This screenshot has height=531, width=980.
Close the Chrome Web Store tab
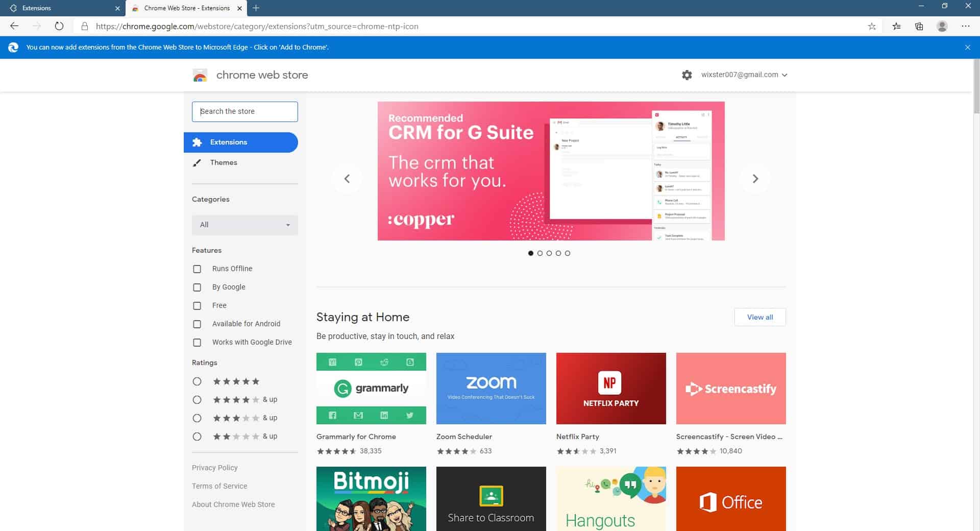(x=239, y=8)
